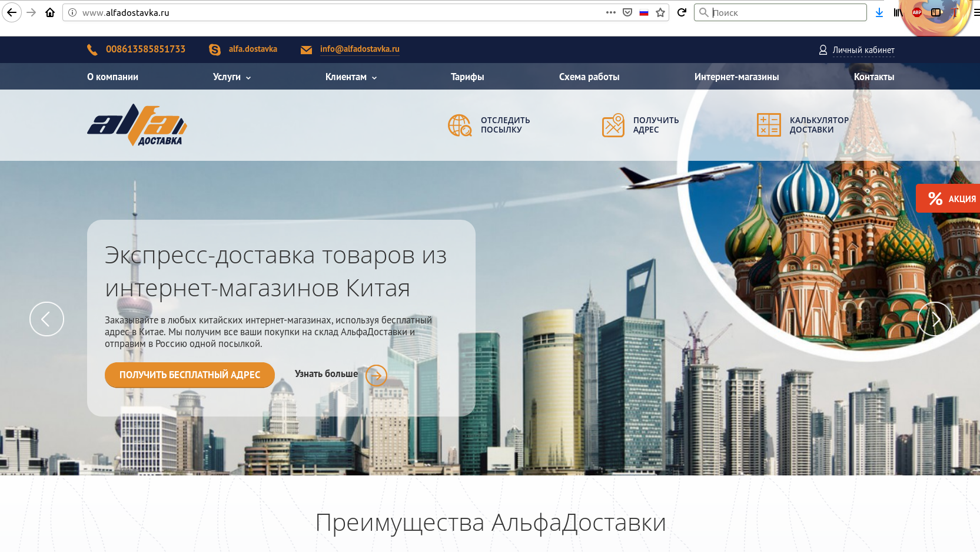This screenshot has width=980, height=552.
Task: Open the red АКЦИЯ promo tab
Action: [x=948, y=199]
